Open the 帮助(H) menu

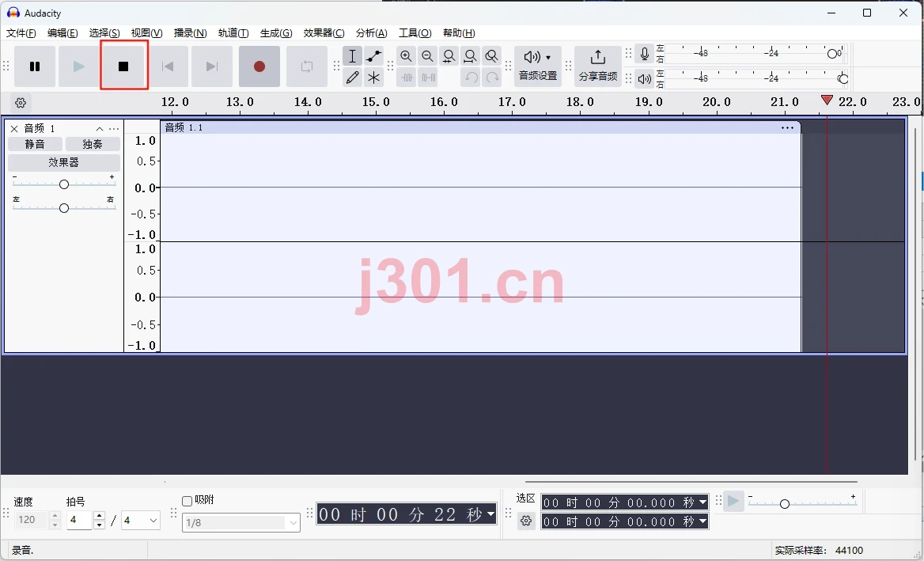(x=459, y=33)
